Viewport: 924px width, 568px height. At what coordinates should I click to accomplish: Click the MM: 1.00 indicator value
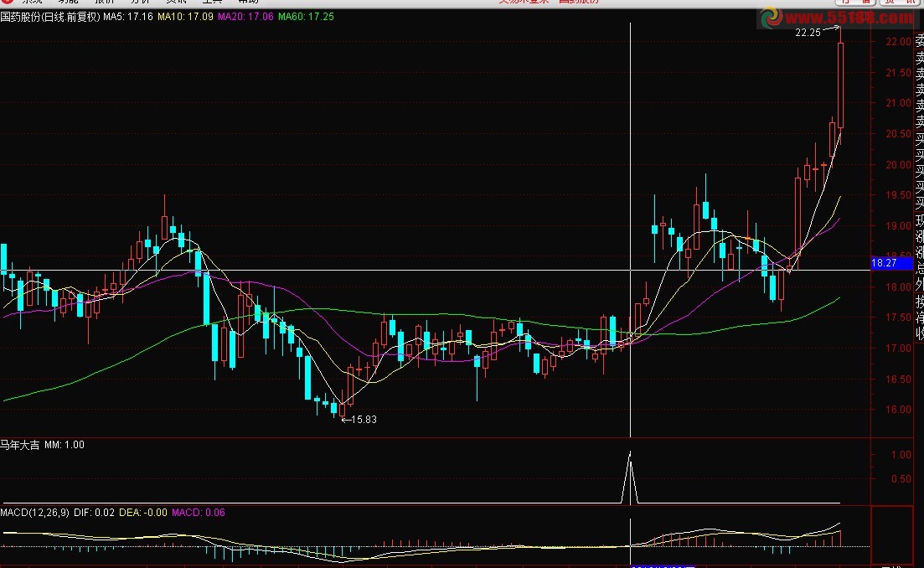pyautogui.click(x=65, y=445)
